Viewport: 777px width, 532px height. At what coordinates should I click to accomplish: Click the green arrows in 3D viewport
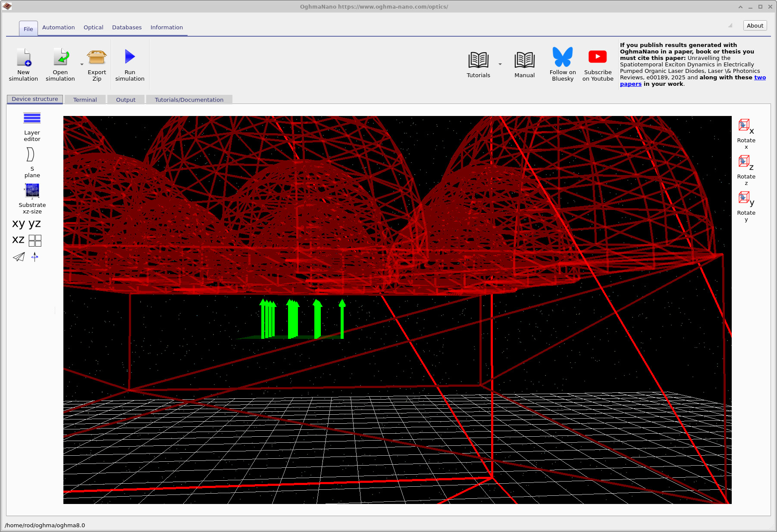[x=293, y=319]
